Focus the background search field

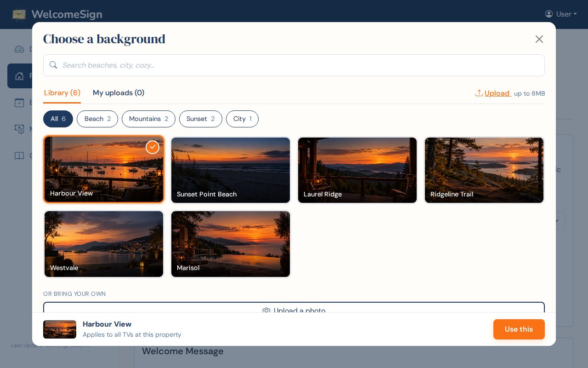[294, 65]
